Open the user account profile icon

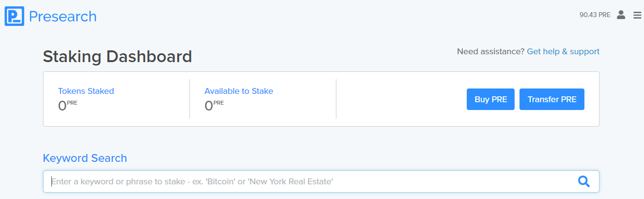click(621, 15)
